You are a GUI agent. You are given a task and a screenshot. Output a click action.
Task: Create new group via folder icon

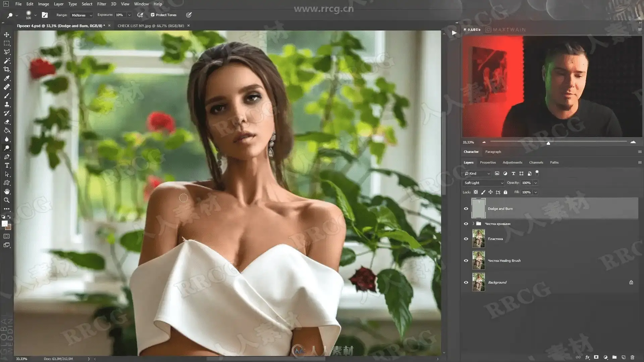(614, 357)
